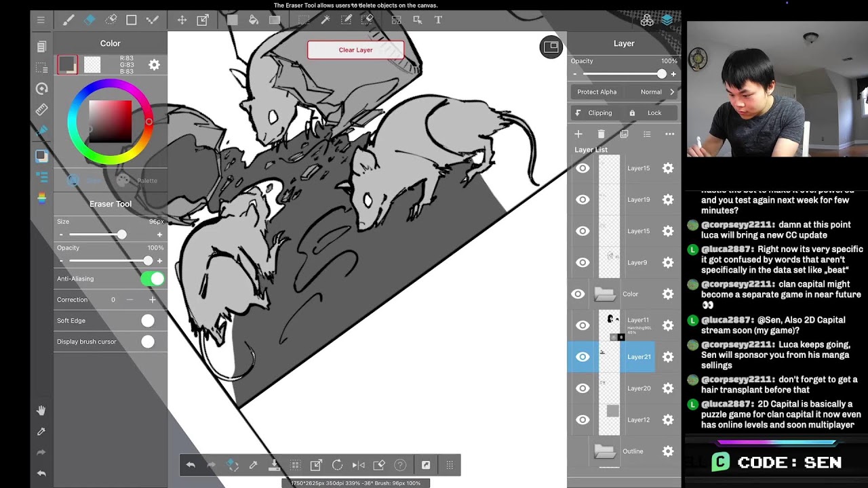Open Layer20 settings gear

pyautogui.click(x=668, y=388)
